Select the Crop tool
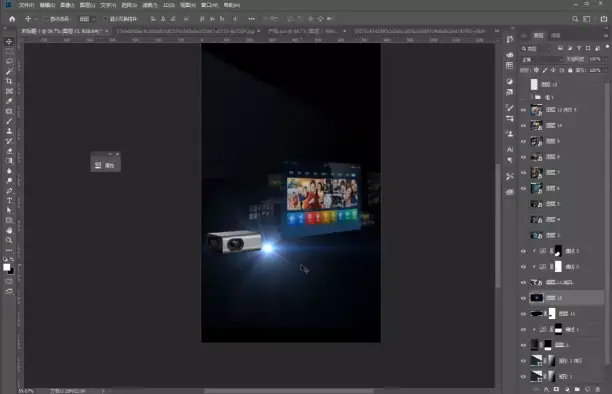Viewport: 612px width, 394px height. click(9, 81)
